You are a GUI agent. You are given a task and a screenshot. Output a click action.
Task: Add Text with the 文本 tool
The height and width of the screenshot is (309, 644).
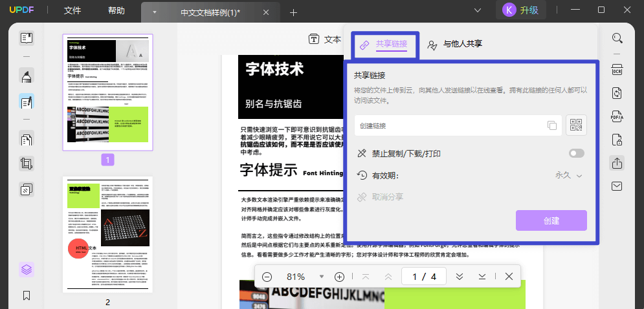pos(325,39)
